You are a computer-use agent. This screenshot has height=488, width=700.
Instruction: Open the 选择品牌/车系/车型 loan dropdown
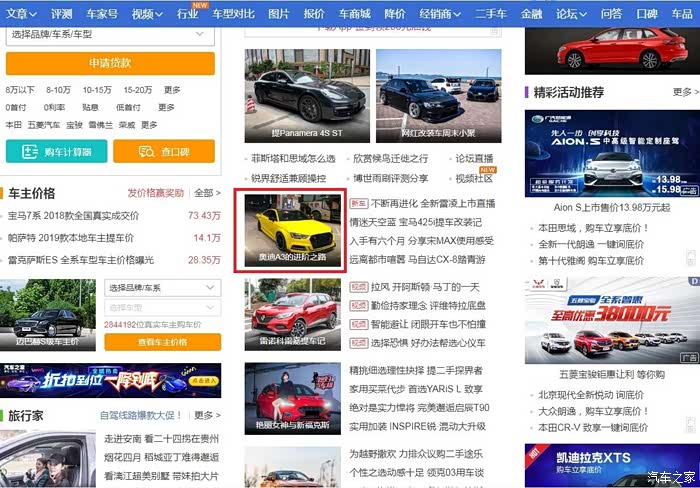click(109, 34)
